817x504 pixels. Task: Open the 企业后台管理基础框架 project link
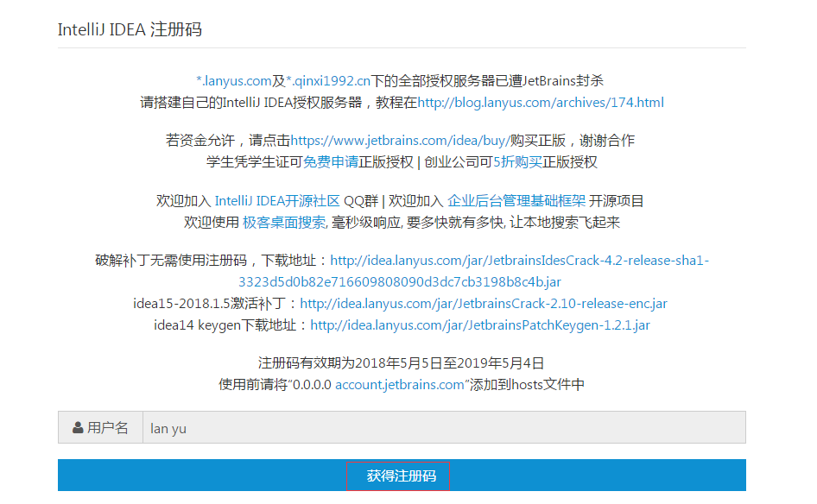click(516, 201)
